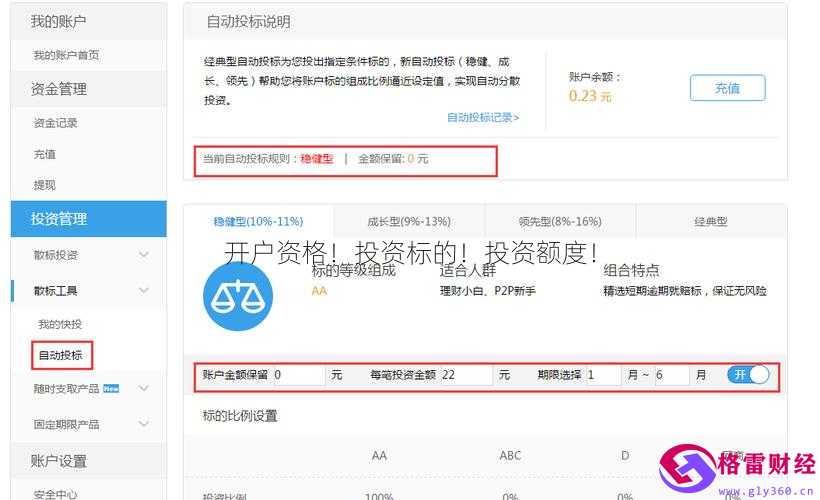
Task: Click the 我的账户 sidebar heading
Action: pyautogui.click(x=58, y=21)
